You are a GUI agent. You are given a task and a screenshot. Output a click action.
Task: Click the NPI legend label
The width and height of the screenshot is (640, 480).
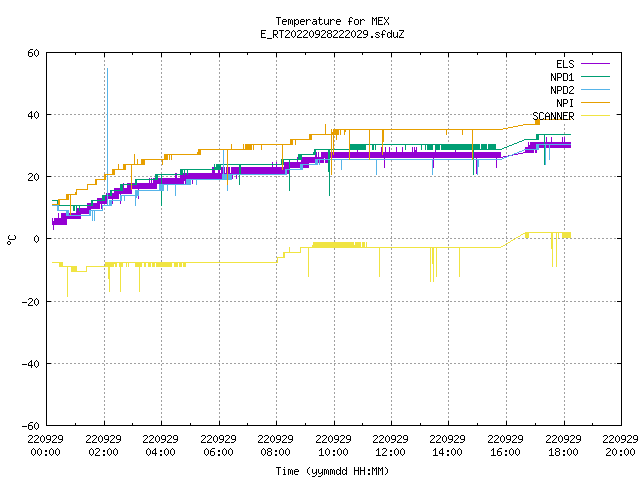[565, 103]
